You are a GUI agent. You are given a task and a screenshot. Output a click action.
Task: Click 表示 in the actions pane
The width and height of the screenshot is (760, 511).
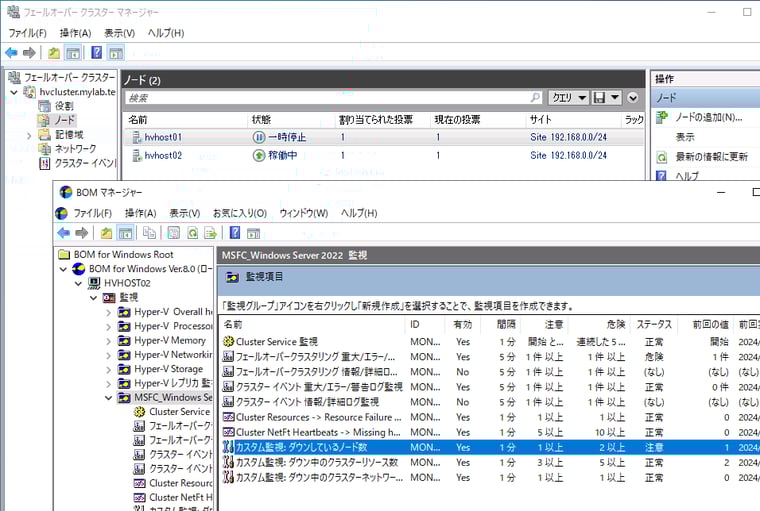click(685, 137)
